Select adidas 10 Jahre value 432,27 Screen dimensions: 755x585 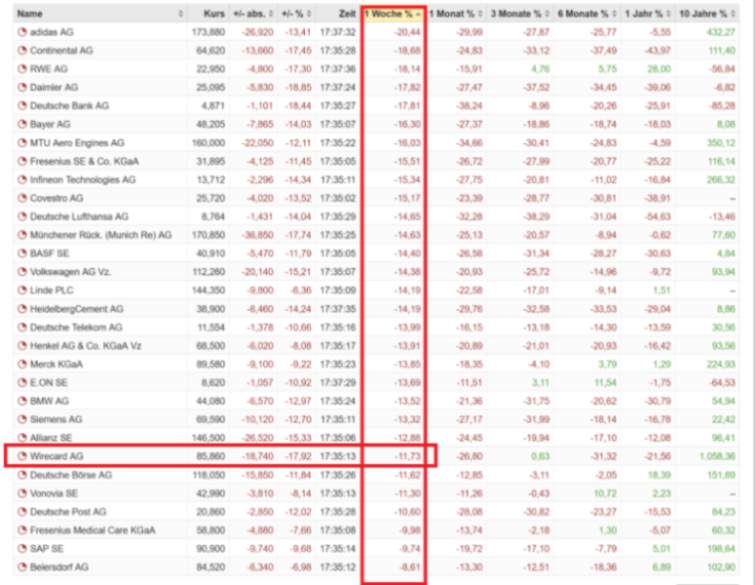[x=721, y=32]
